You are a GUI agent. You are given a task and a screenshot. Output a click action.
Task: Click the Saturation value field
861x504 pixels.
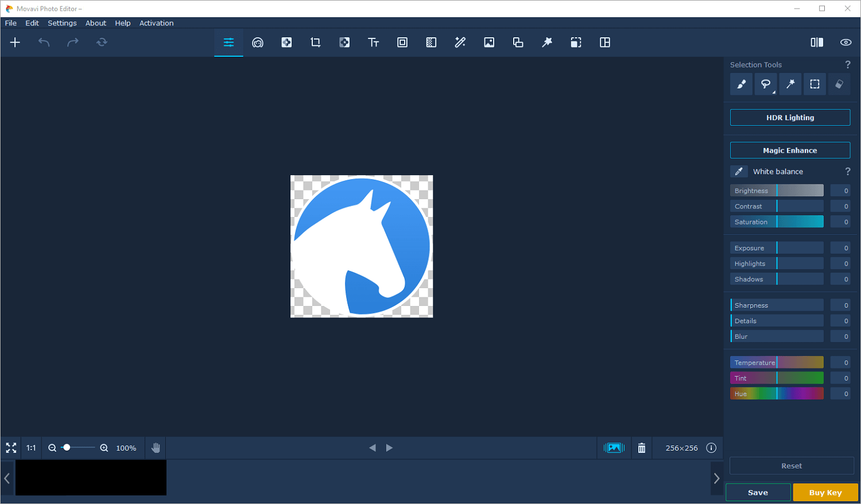tap(840, 222)
